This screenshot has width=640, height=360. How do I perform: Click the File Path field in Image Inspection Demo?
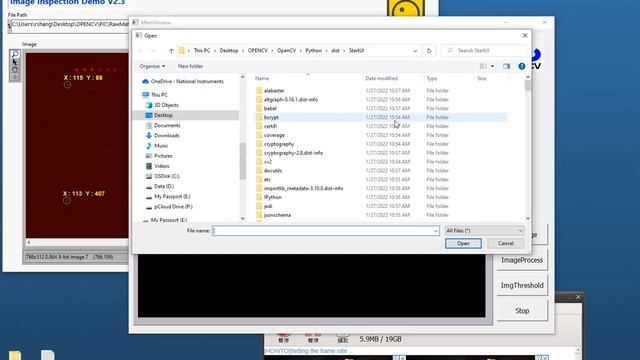tap(69, 24)
